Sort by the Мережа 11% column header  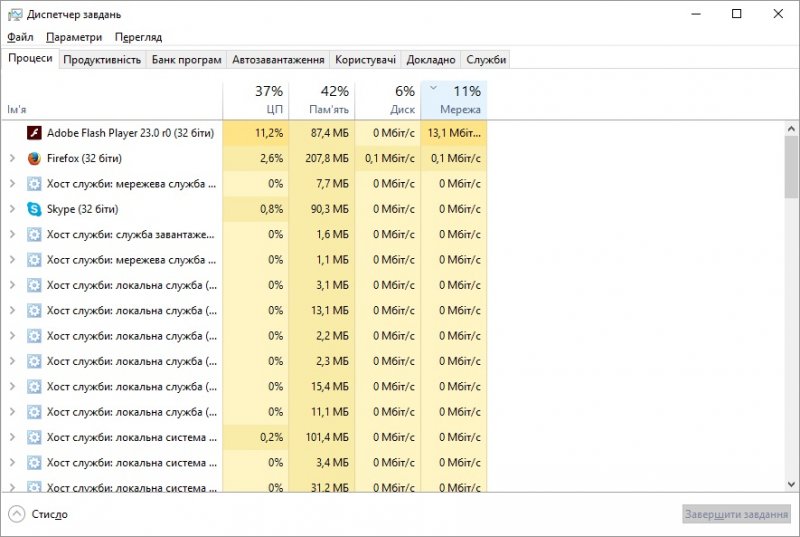click(454, 100)
